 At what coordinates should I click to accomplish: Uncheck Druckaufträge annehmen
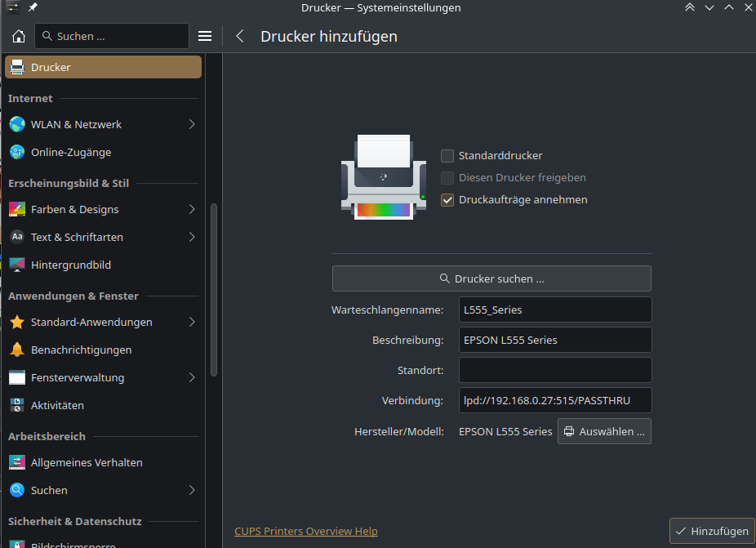[447, 200]
